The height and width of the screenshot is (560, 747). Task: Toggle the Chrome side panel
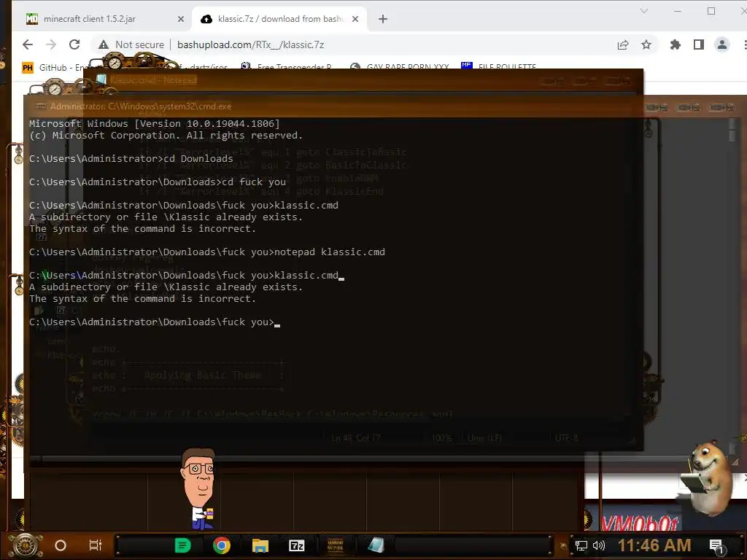(x=698, y=44)
